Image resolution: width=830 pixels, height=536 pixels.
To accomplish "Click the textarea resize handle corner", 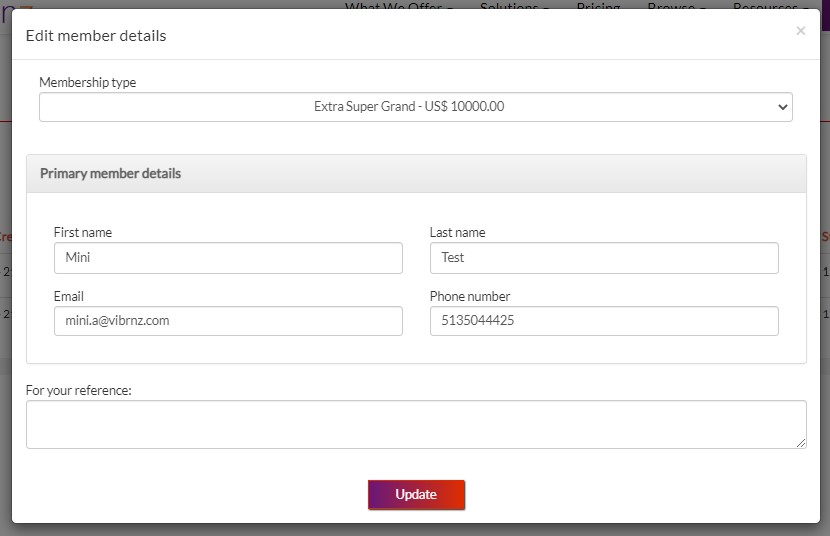I will pyautogui.click(x=801, y=443).
